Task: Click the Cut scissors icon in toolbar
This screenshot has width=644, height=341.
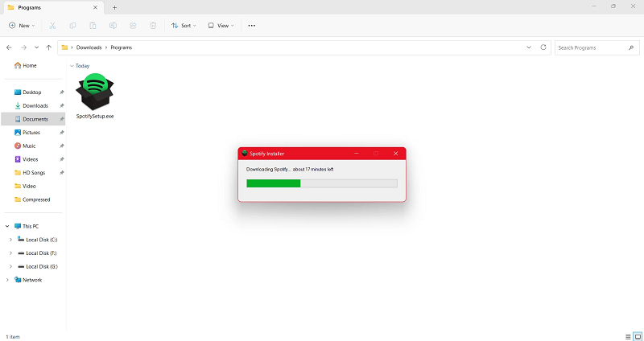Action: [52, 25]
